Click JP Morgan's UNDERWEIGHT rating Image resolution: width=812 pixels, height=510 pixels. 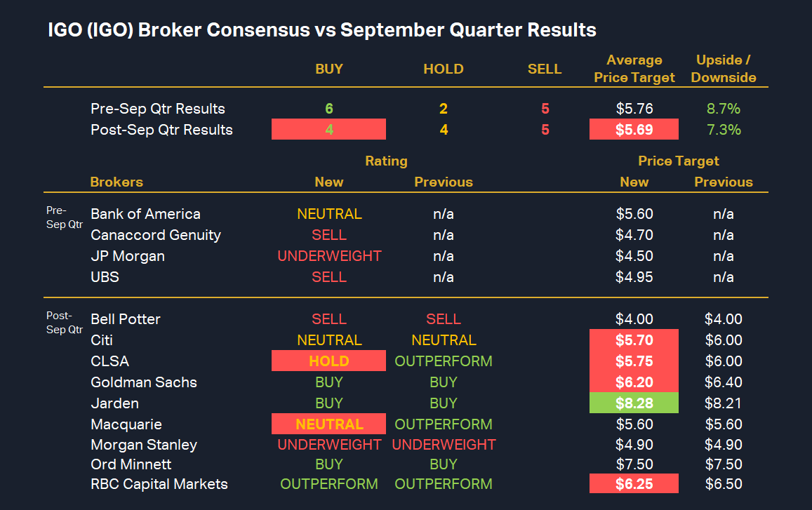click(x=329, y=256)
